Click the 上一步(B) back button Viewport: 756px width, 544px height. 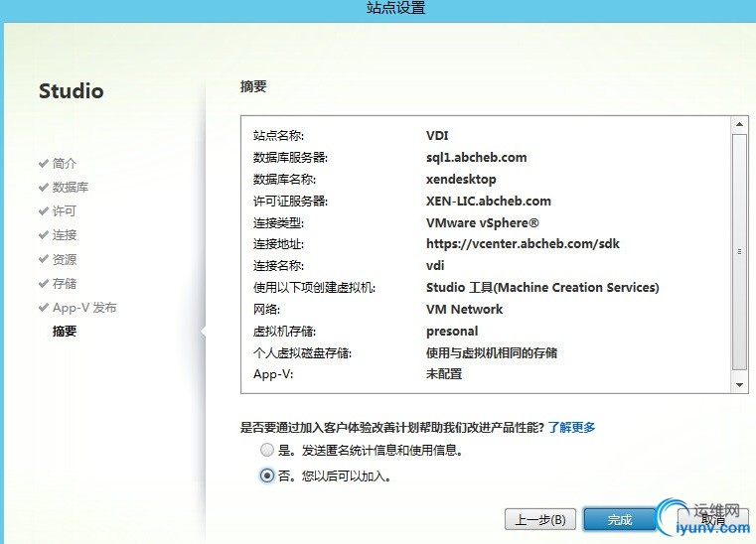coord(540,520)
